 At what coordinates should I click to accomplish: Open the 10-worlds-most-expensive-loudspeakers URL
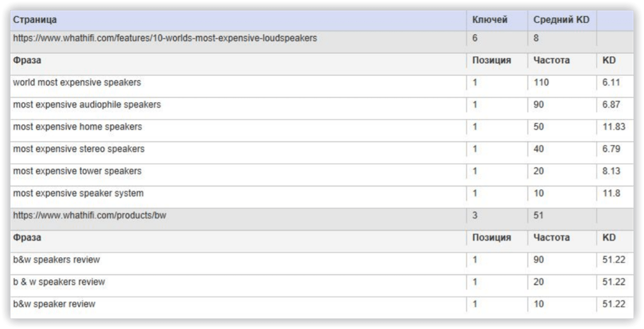(165, 38)
